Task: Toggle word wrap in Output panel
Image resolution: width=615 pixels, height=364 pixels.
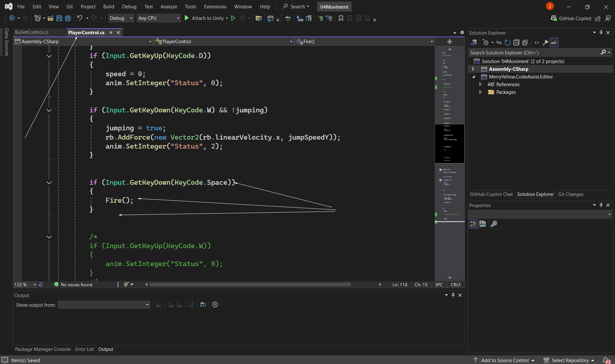Action: 203,304
